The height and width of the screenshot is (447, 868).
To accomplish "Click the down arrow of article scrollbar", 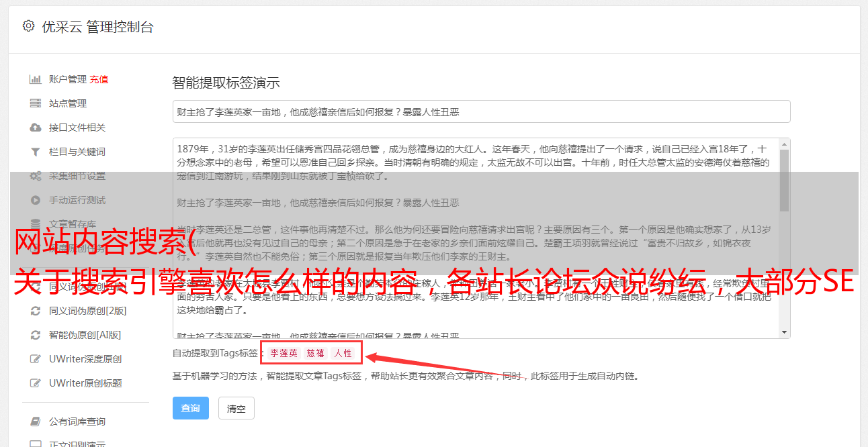I will (x=784, y=332).
